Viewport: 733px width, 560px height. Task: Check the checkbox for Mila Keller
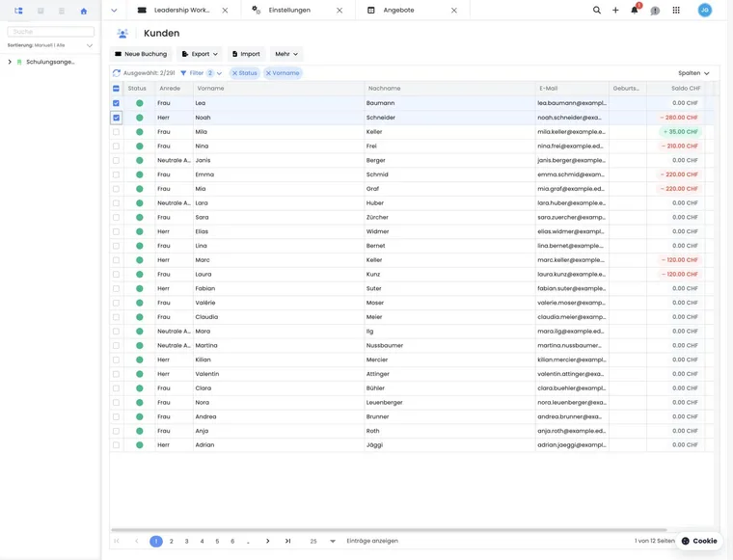pyautogui.click(x=116, y=132)
